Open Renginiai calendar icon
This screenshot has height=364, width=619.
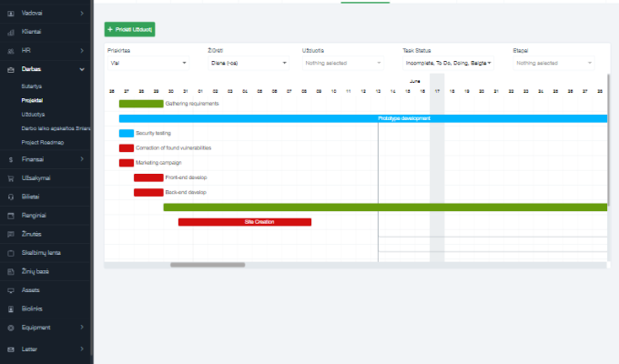pyautogui.click(x=11, y=216)
